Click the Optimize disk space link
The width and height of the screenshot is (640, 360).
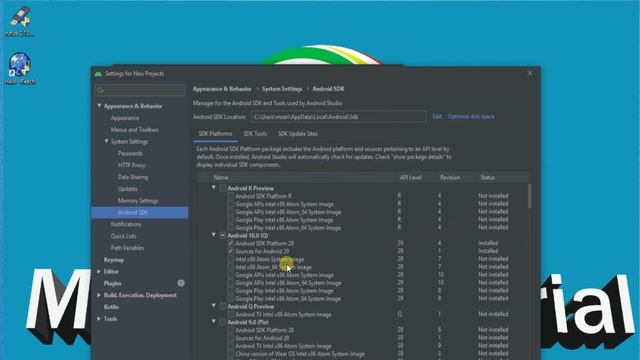point(471,117)
